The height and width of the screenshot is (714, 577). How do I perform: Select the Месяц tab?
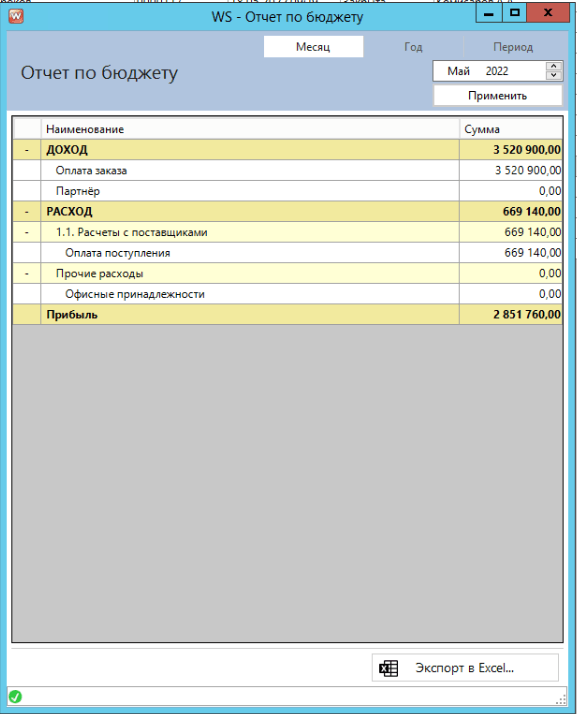[x=313, y=47]
